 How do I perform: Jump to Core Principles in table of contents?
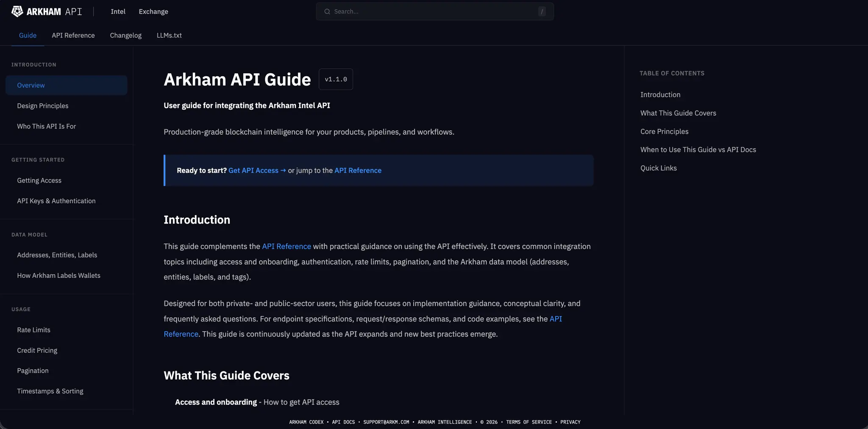tap(664, 131)
